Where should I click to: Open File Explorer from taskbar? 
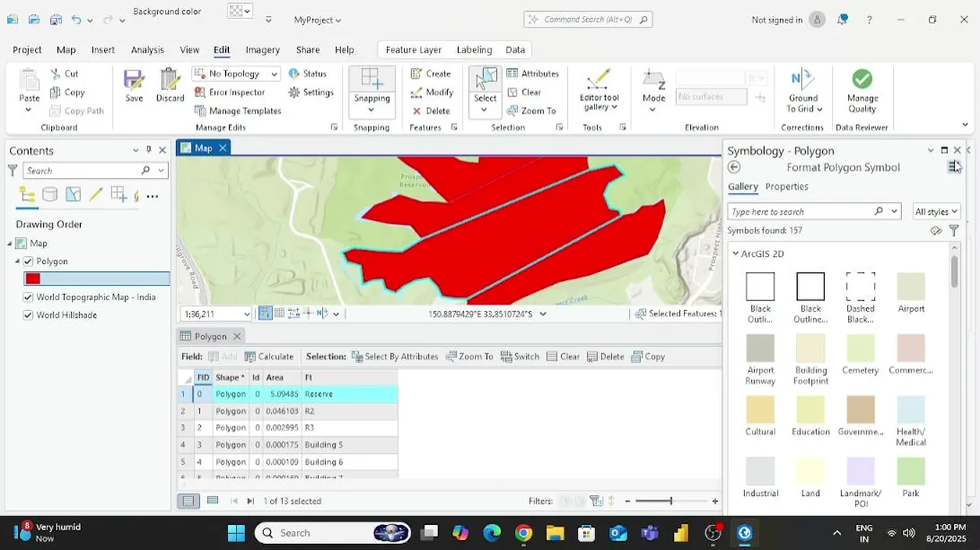coord(555,532)
